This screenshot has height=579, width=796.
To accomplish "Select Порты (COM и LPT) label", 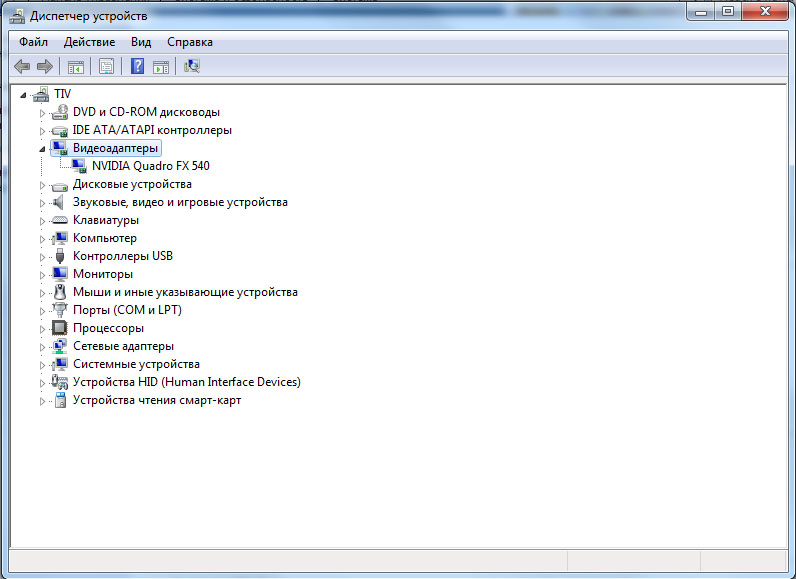I will coord(127,310).
